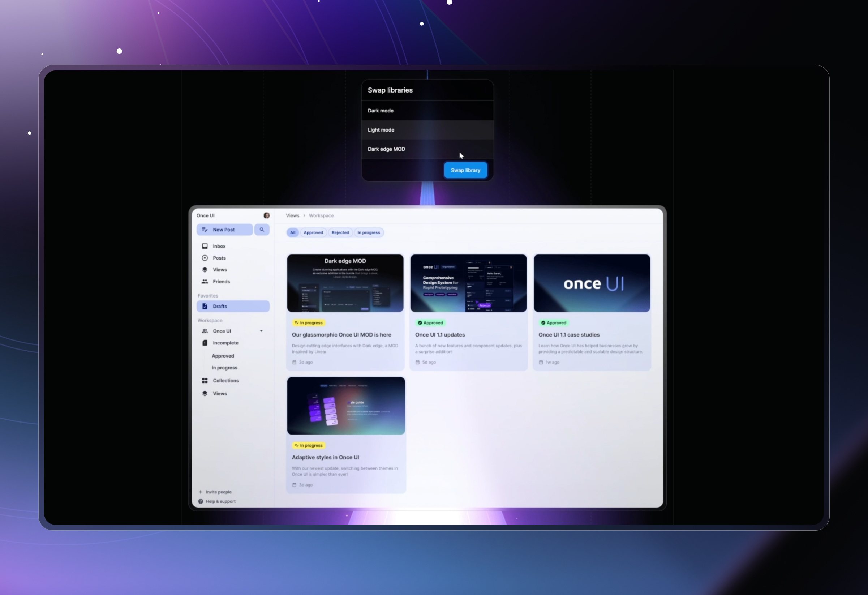Select the Dark mode option
The width and height of the screenshot is (868, 595).
click(x=427, y=111)
